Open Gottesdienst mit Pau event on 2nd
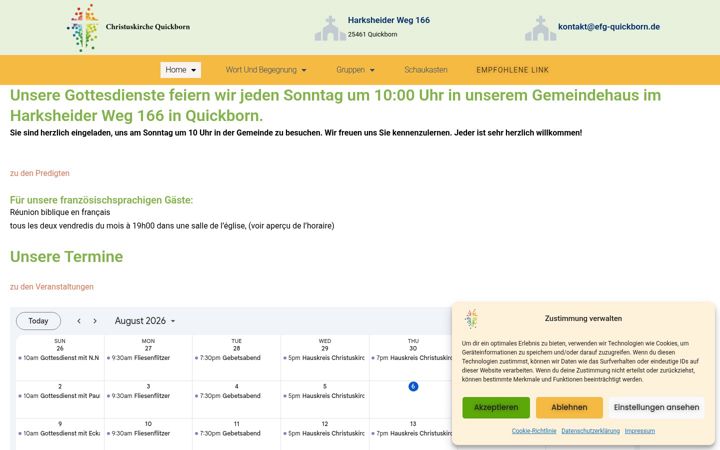The width and height of the screenshot is (720, 450). point(59,395)
